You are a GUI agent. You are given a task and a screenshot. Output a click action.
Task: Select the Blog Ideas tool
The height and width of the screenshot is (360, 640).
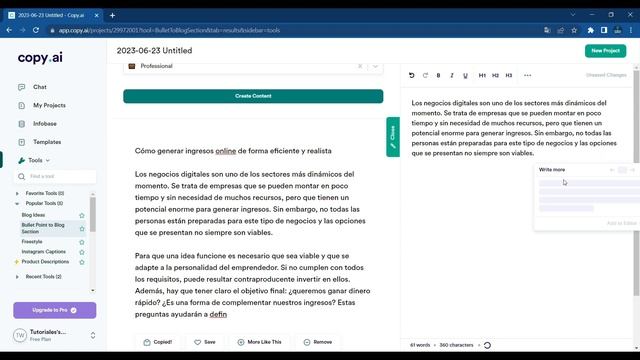(x=33, y=215)
